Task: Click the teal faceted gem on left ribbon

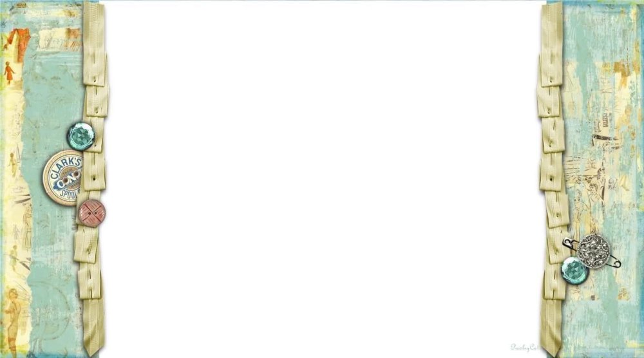Action: [x=81, y=137]
